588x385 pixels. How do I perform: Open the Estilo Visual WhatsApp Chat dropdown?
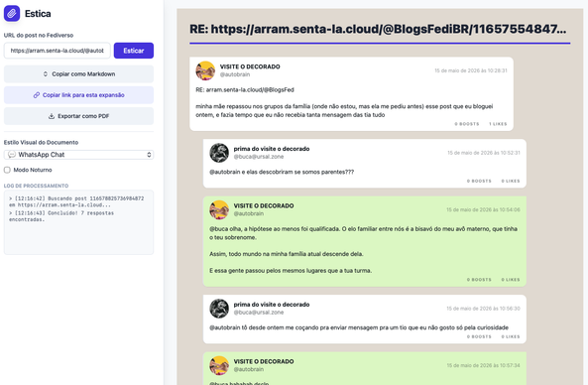pos(78,155)
